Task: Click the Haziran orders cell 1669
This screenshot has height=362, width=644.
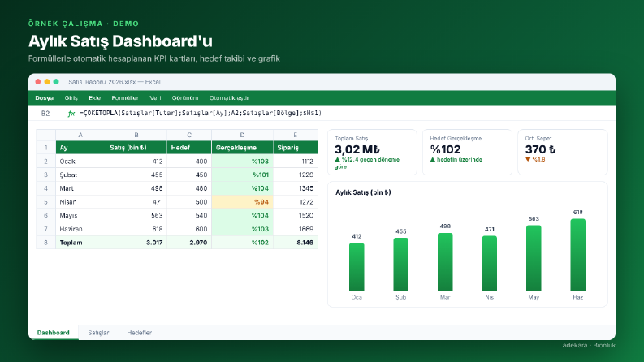Action: (296, 229)
